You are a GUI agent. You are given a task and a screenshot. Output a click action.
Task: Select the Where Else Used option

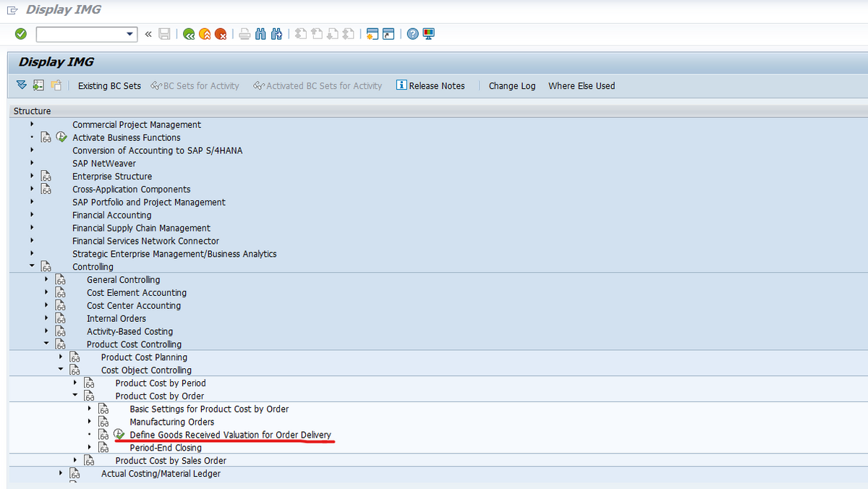click(581, 85)
